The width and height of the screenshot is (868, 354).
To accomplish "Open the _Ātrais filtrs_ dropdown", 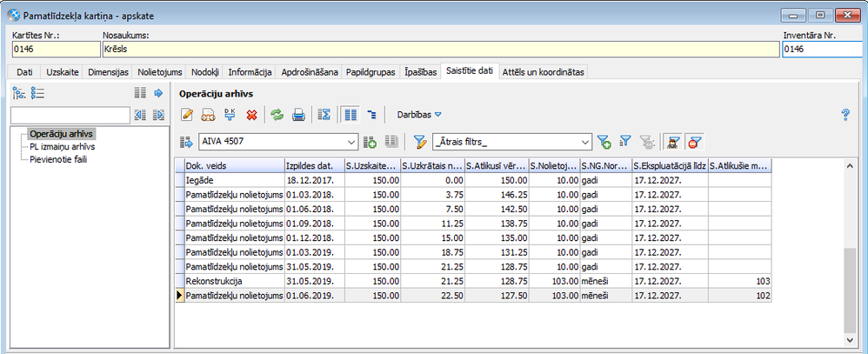I will pos(586,142).
